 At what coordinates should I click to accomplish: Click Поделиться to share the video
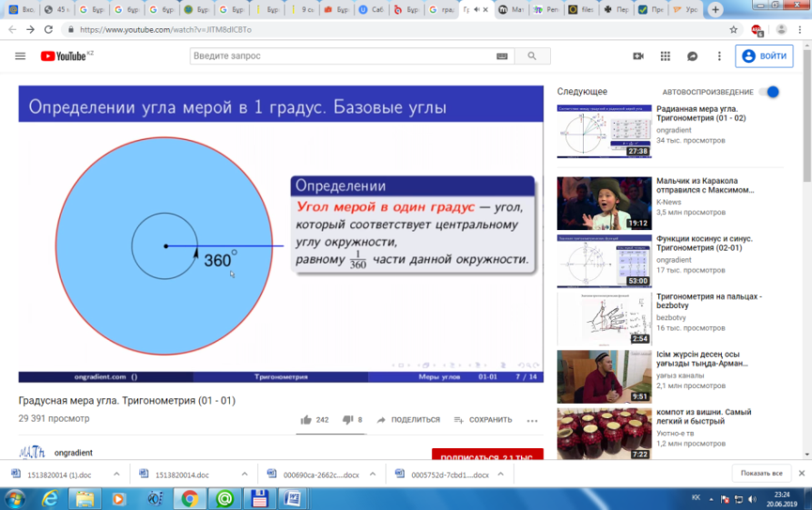coord(408,420)
